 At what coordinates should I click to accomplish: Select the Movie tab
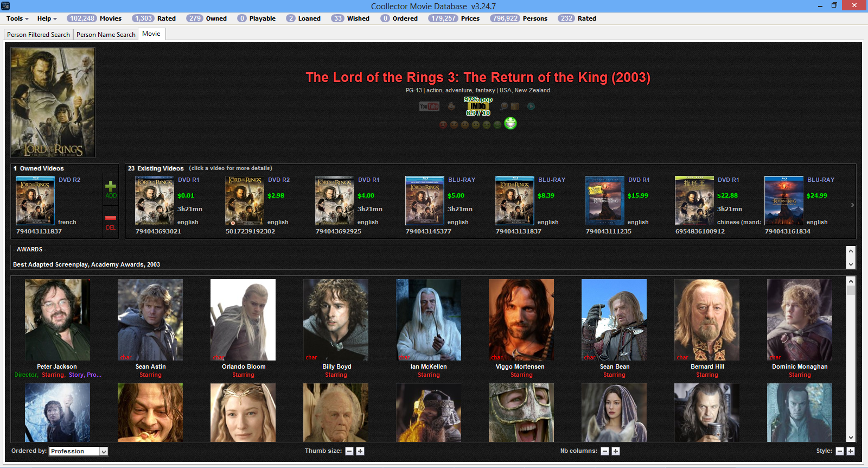click(151, 34)
